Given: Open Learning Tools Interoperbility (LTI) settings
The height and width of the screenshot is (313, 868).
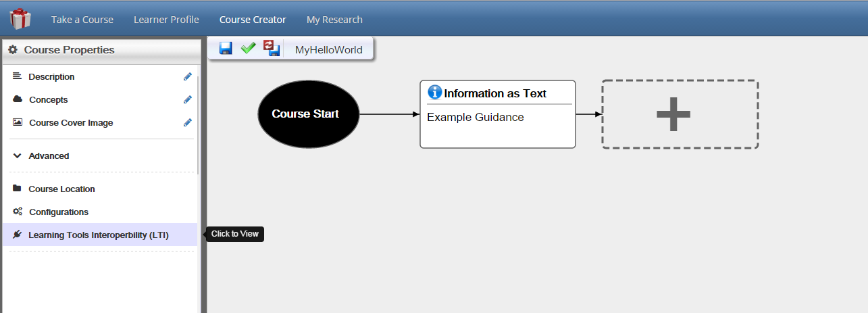Looking at the screenshot, I should coord(100,235).
